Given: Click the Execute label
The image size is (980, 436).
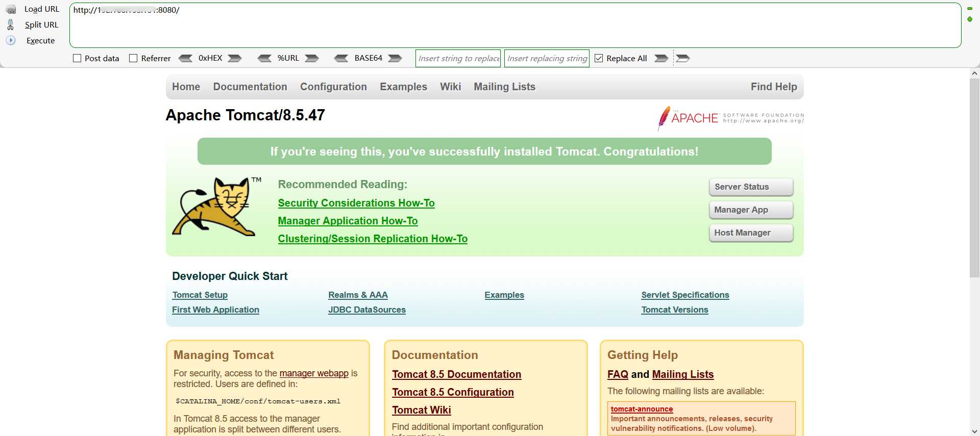Looking at the screenshot, I should [x=41, y=40].
